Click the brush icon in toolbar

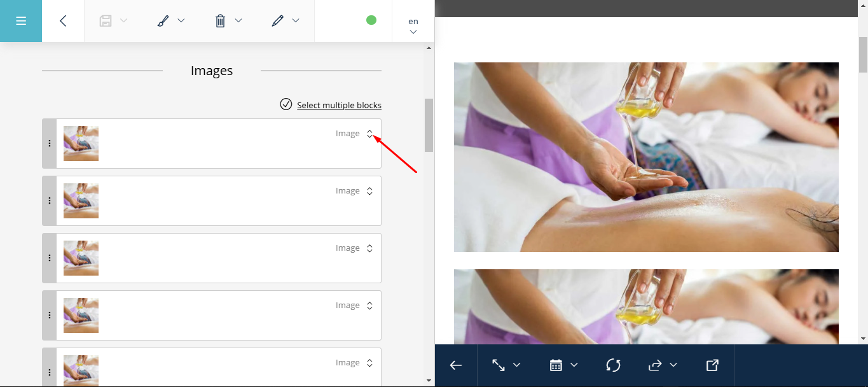(163, 21)
